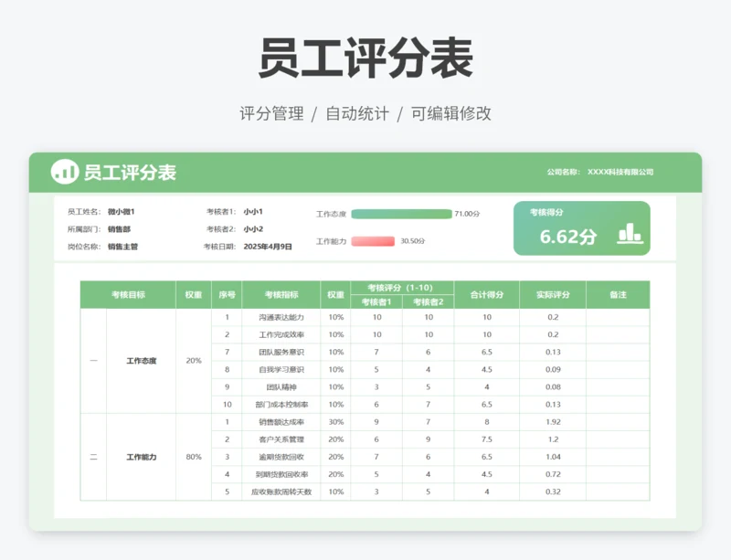Click the 30.50分 score label

pos(413,241)
